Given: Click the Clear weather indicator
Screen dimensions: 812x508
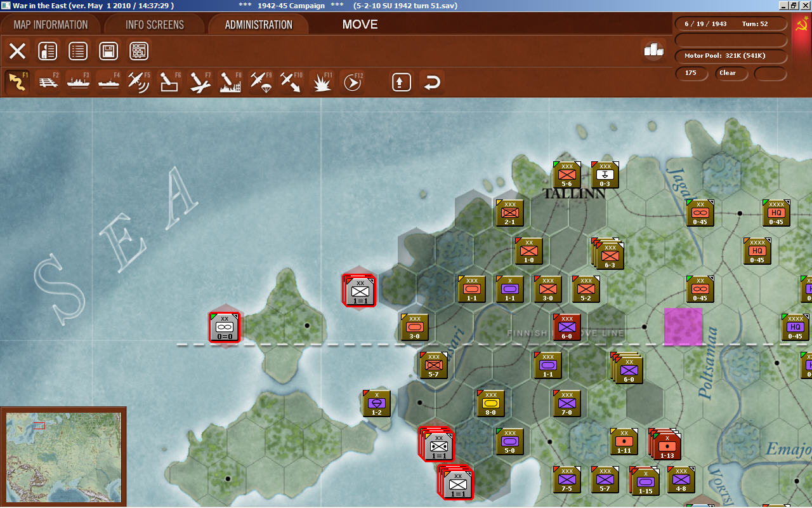Looking at the screenshot, I should point(732,73).
